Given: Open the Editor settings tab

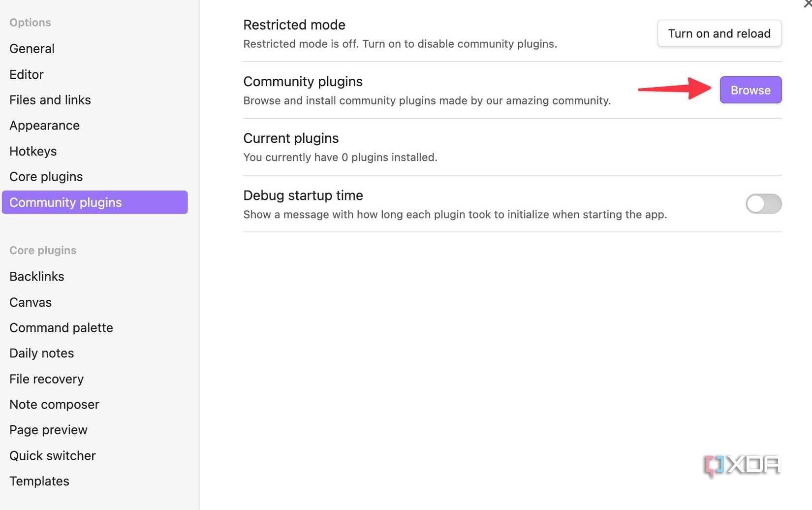Looking at the screenshot, I should [27, 74].
